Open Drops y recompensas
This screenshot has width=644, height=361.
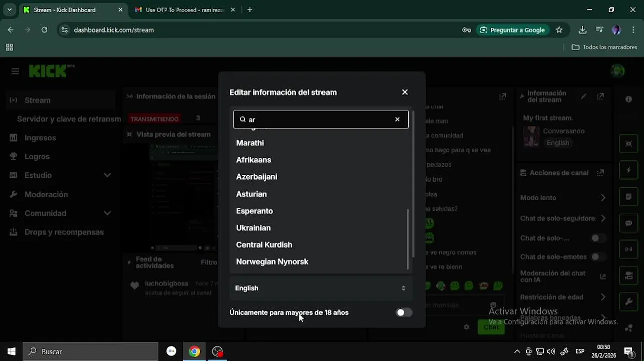click(x=64, y=232)
